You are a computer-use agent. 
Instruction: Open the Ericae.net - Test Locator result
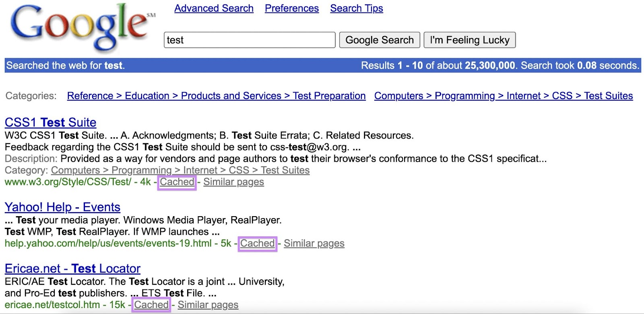tap(72, 269)
